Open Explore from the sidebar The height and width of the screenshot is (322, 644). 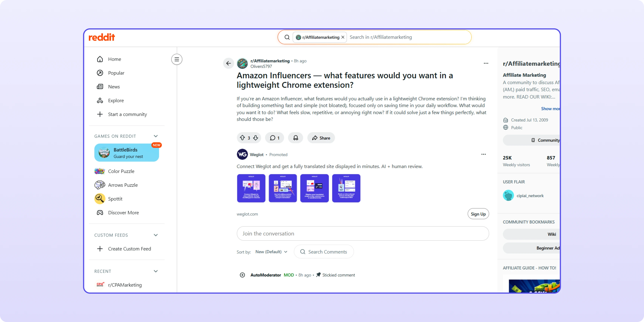(x=115, y=101)
